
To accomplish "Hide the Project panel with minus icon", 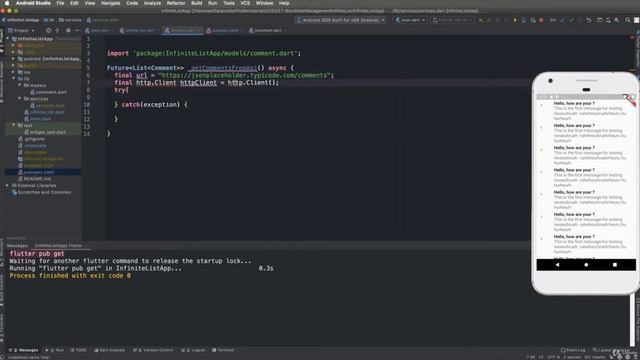I will coord(77,30).
